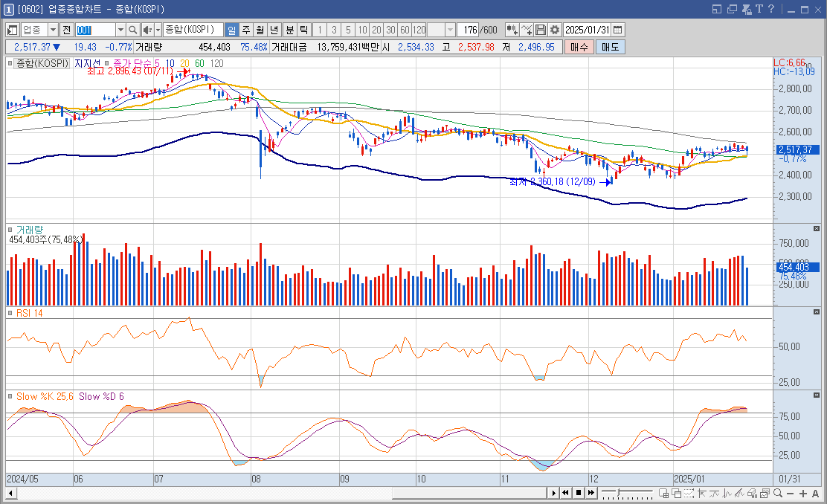Click the title bar pin lock icon
This screenshot has height=504, width=827.
(x=746, y=9)
